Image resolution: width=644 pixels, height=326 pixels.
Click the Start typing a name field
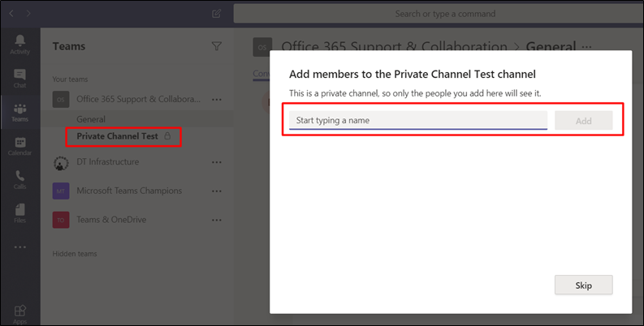pos(418,120)
